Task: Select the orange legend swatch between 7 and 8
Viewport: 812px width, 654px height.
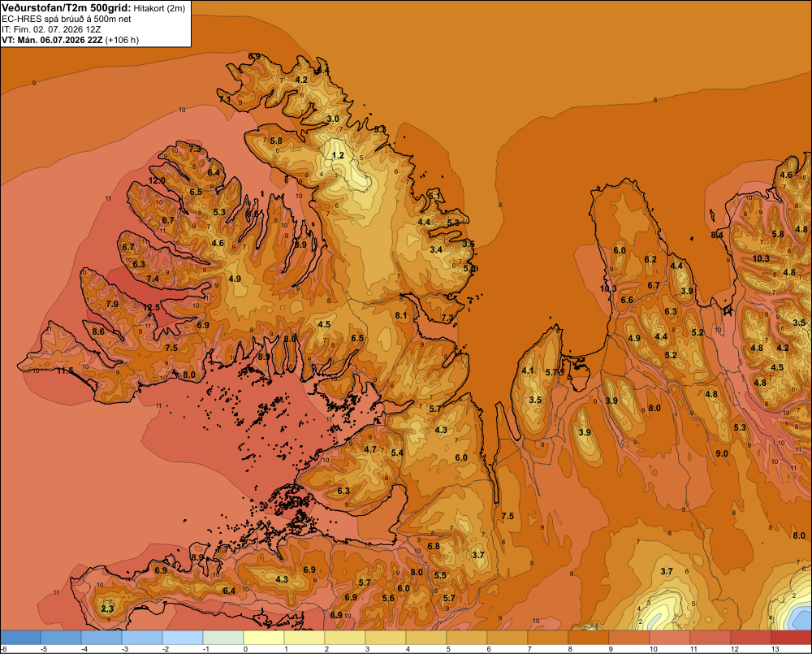Action: click(548, 637)
